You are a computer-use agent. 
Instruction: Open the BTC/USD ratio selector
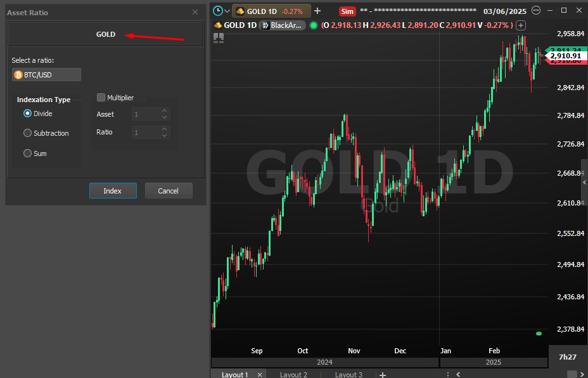coord(46,75)
